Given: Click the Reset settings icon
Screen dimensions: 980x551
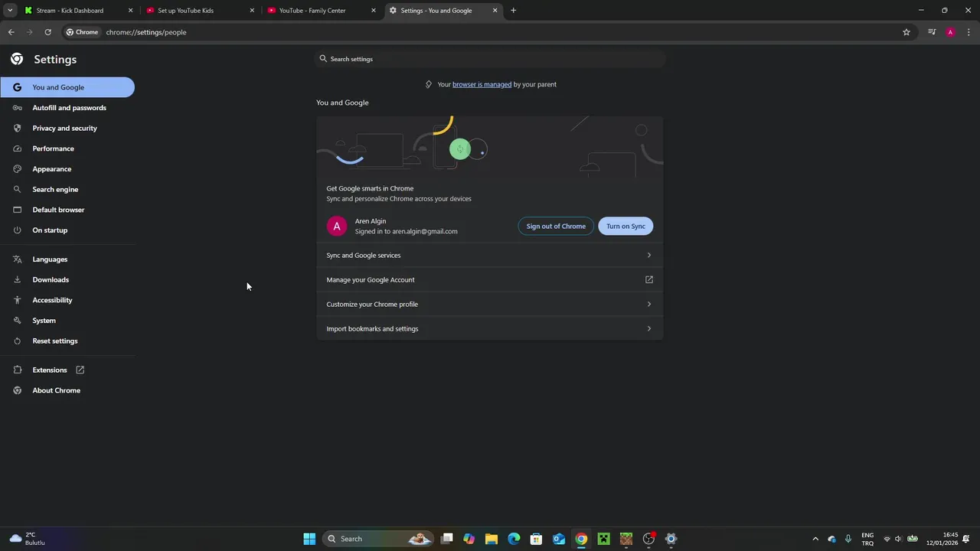Looking at the screenshot, I should [17, 341].
